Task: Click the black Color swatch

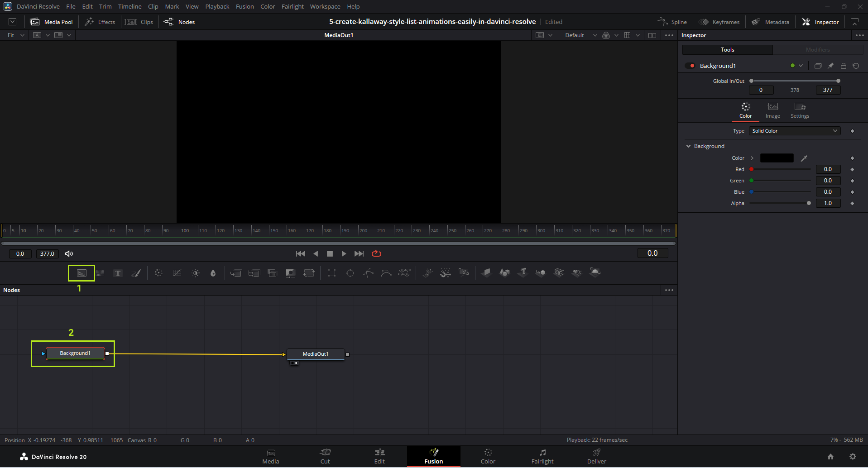Action: (x=777, y=158)
